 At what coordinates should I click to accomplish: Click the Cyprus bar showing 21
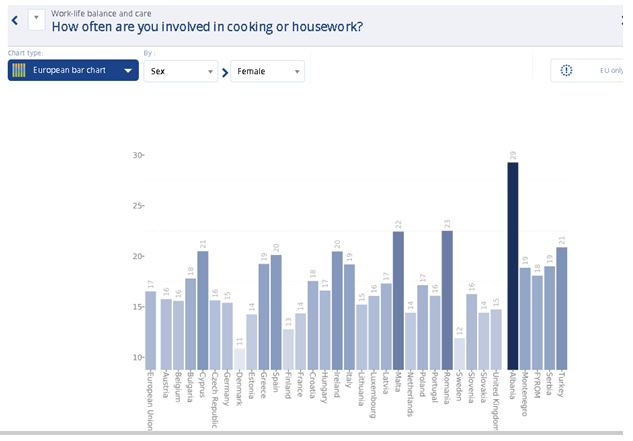click(x=203, y=309)
